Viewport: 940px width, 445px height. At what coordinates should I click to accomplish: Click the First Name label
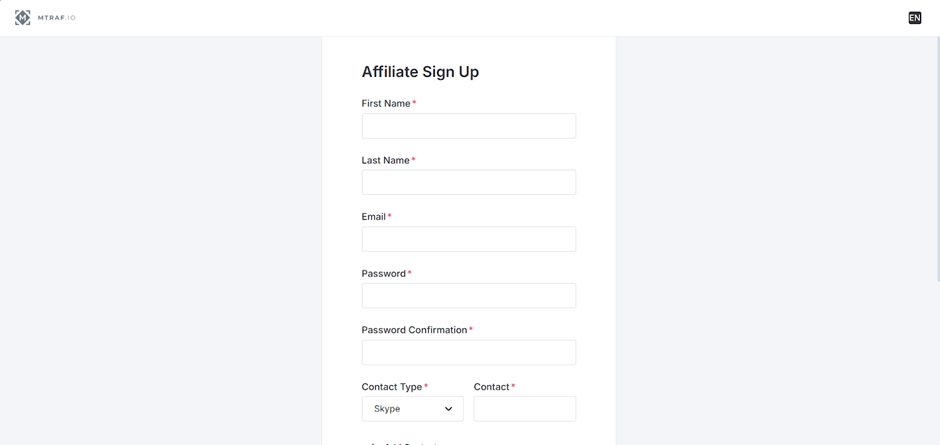pyautogui.click(x=386, y=104)
